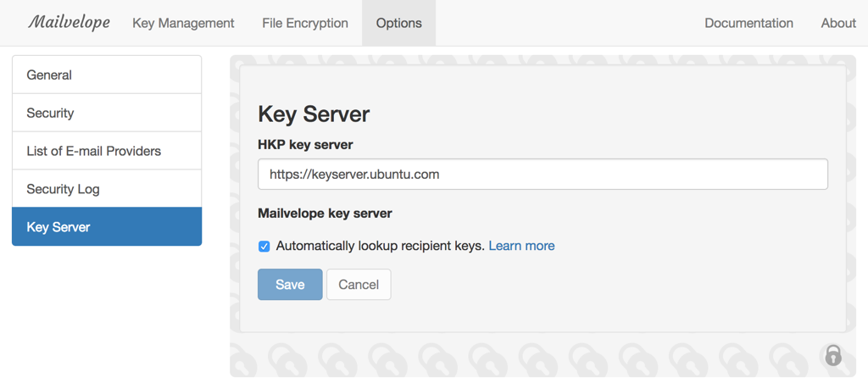Open Security settings in the sidebar
This screenshot has width=868, height=389.
pyautogui.click(x=107, y=113)
